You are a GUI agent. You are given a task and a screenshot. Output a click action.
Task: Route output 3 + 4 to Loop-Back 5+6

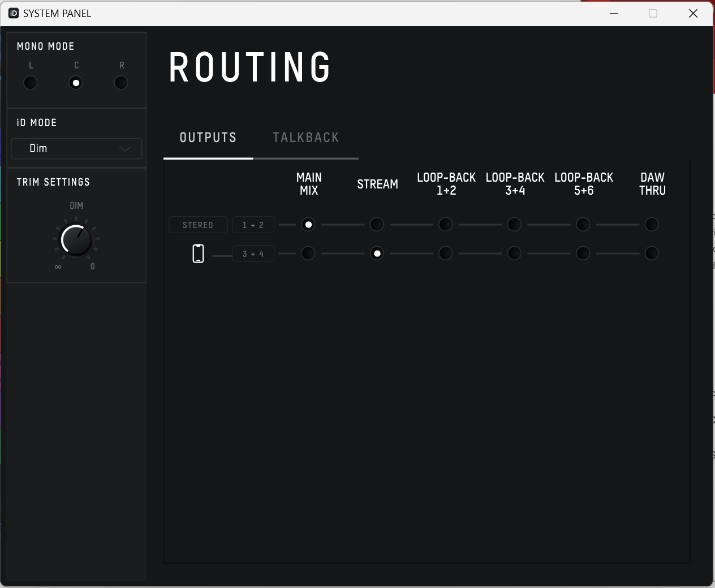[583, 253]
